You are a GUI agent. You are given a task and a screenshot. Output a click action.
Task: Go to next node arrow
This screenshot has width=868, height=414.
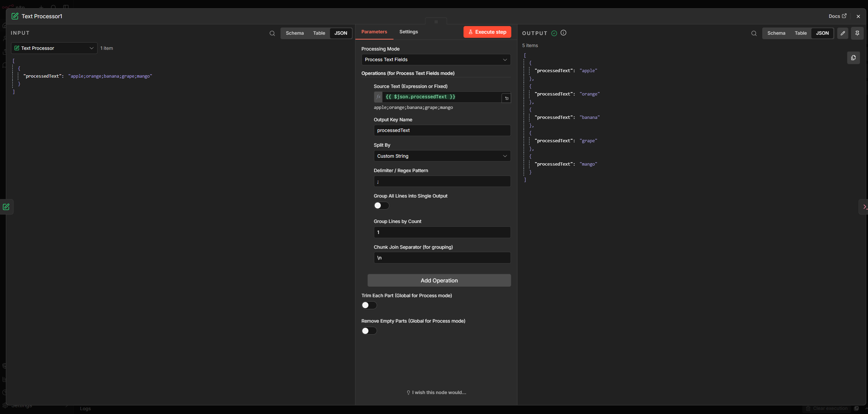[x=864, y=207]
